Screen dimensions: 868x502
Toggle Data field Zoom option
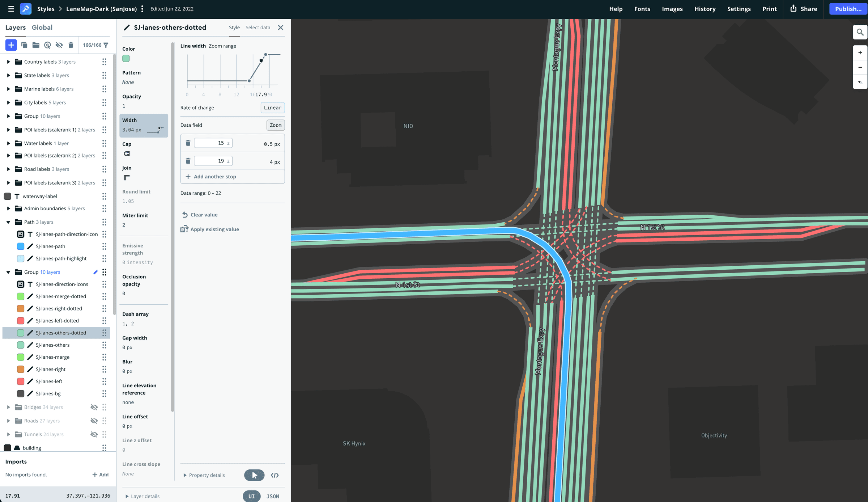[276, 125]
